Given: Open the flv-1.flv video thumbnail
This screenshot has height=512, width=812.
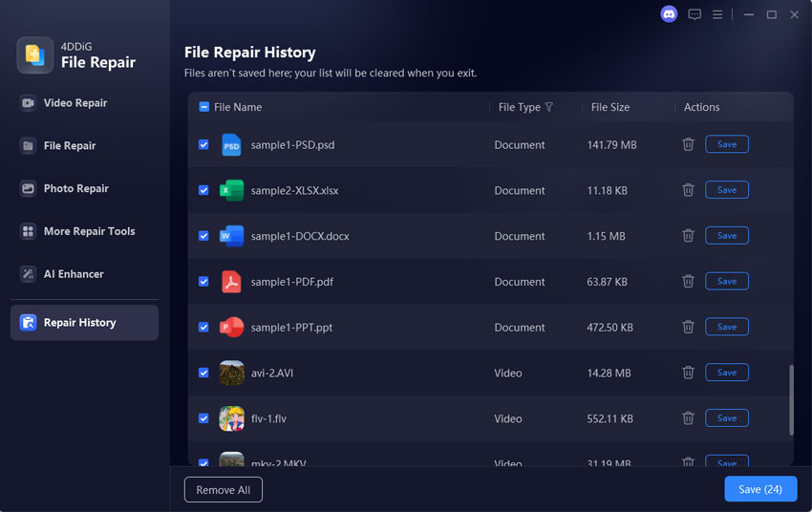Looking at the screenshot, I should (231, 418).
